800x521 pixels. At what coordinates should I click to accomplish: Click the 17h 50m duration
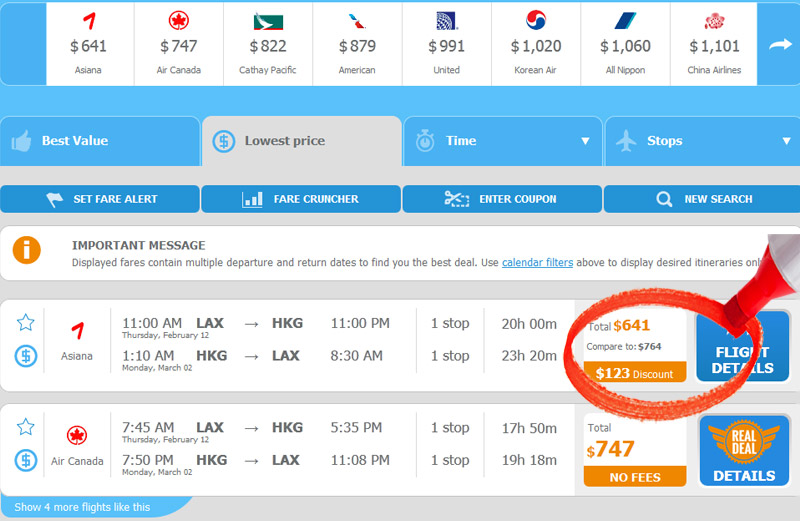[529, 428]
